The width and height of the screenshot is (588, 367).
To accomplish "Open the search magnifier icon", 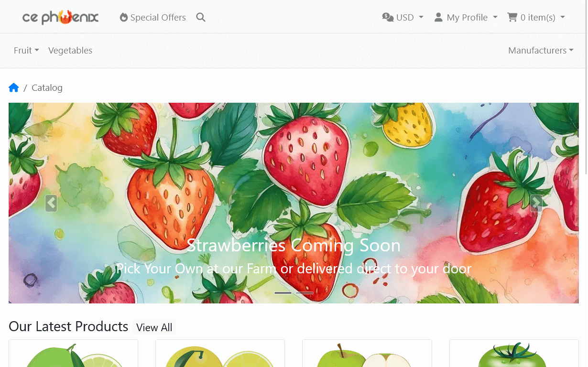I will coord(201,18).
